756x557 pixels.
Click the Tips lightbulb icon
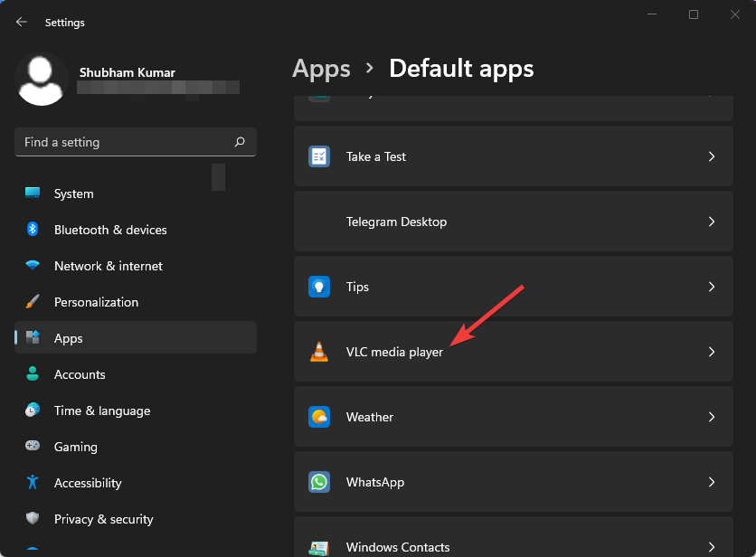click(319, 287)
